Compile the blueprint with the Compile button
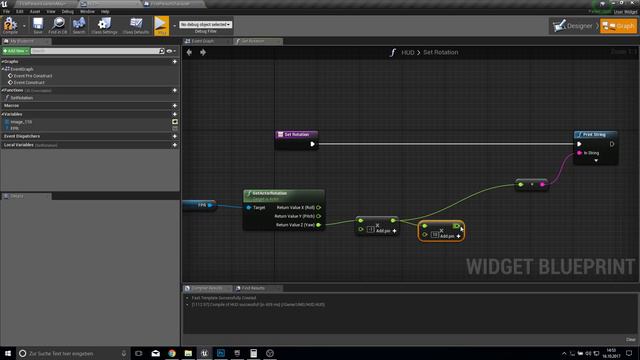640x360 pixels. (10, 25)
